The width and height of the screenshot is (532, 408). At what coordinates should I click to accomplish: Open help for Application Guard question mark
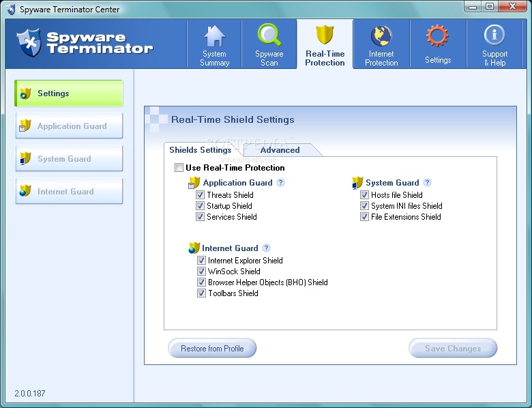point(280,183)
